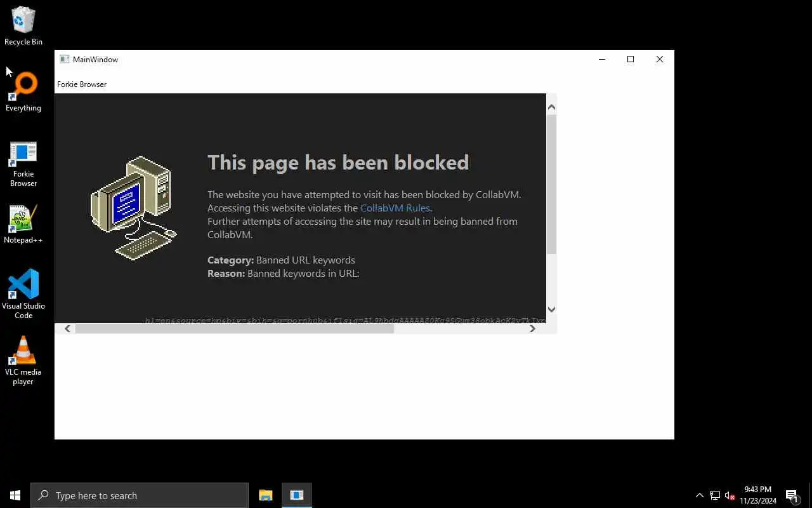The width and height of the screenshot is (812, 508).
Task: Follow the CollabVM Rules link
Action: tap(395, 208)
